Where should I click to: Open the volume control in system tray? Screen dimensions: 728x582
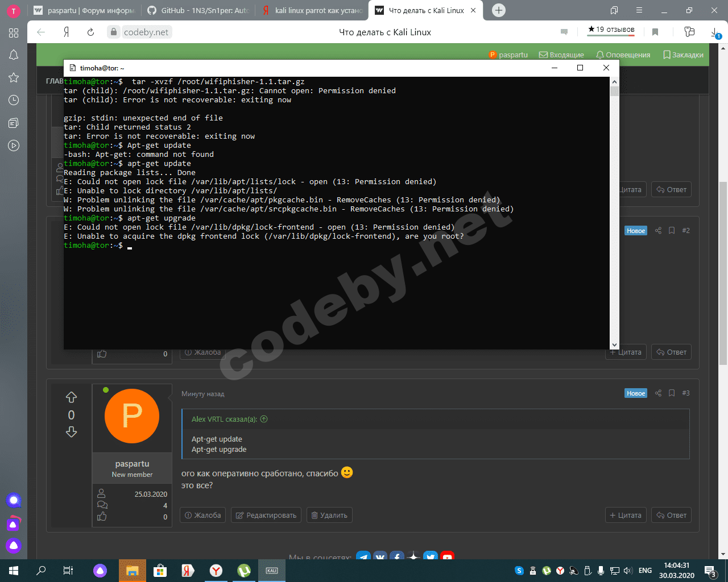coord(628,571)
